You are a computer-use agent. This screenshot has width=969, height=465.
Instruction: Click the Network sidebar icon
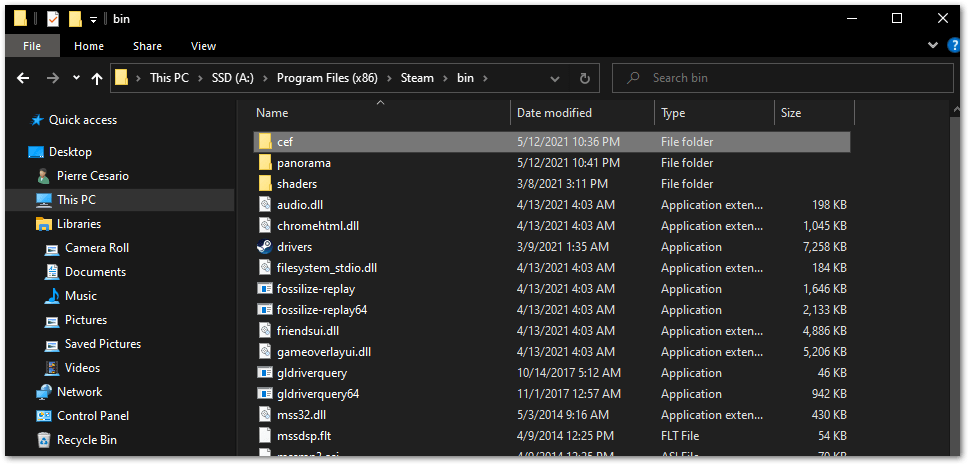coord(44,392)
